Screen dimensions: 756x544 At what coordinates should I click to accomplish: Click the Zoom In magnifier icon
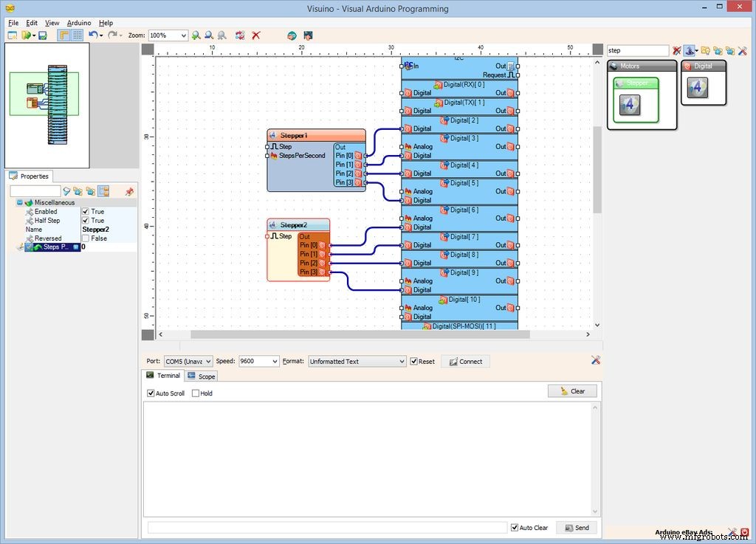tap(196, 35)
